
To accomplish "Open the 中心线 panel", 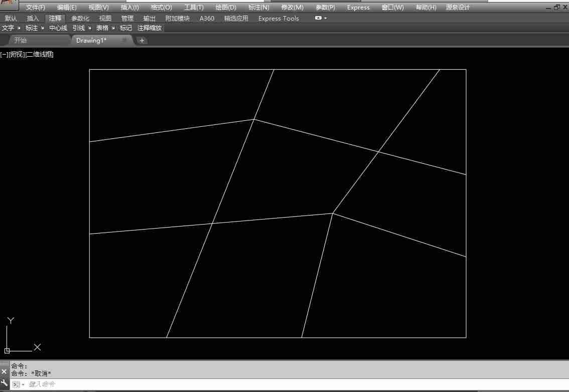I will 58,28.
